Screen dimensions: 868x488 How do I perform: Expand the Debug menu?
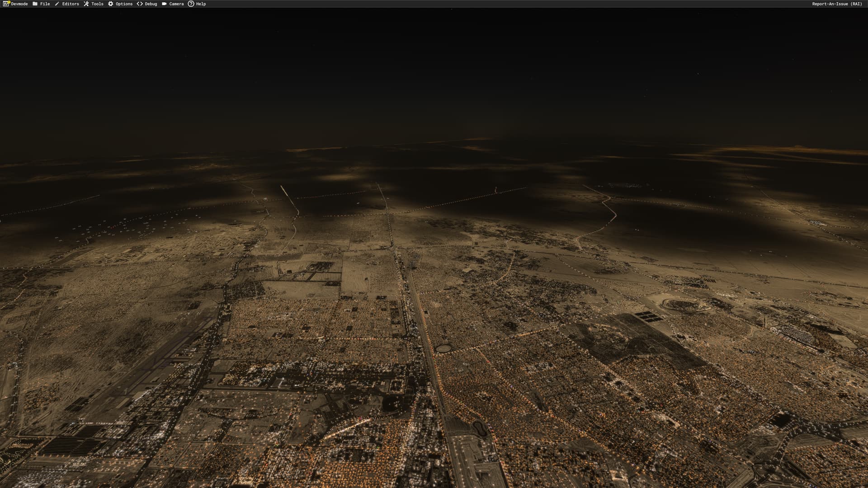point(151,4)
